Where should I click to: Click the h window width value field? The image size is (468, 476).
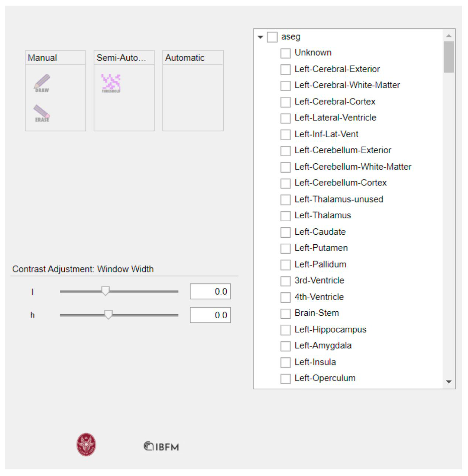point(210,315)
